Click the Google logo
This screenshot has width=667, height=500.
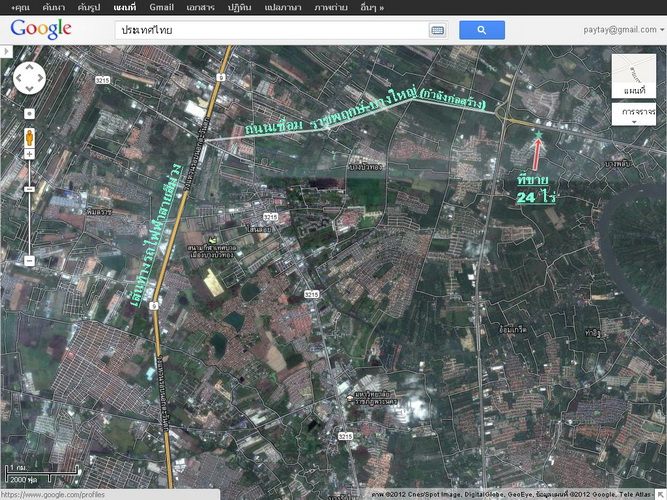tap(41, 29)
